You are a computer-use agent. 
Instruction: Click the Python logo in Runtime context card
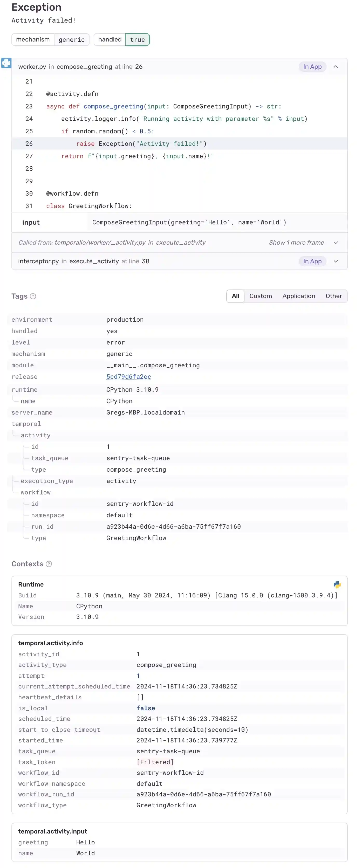337,585
